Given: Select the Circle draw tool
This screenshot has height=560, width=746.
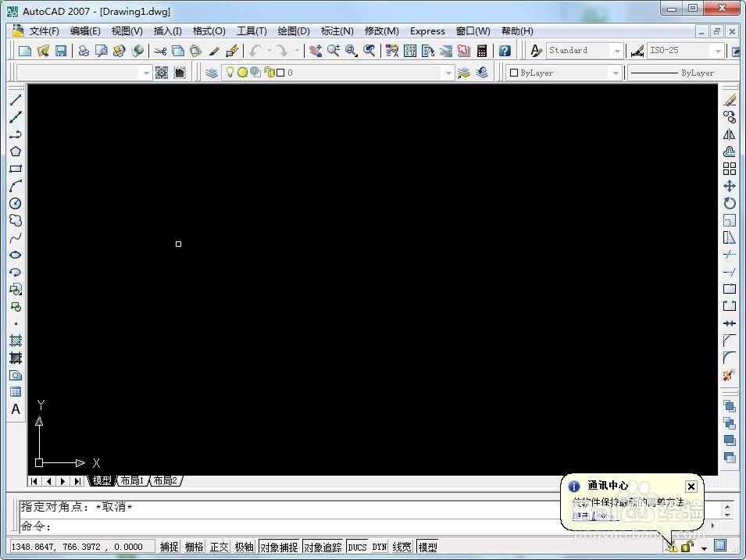Looking at the screenshot, I should 15,203.
